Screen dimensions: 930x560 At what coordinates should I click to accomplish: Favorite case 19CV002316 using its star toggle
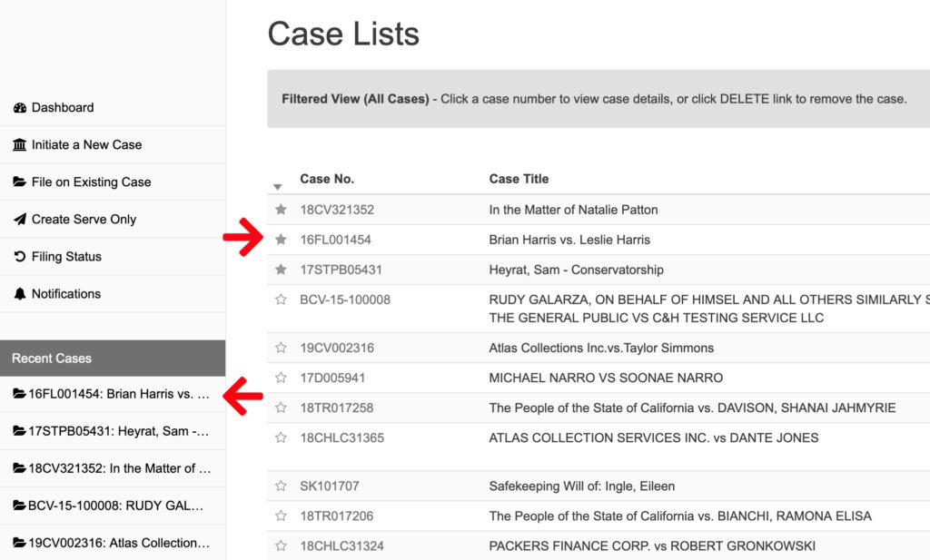[x=280, y=347]
